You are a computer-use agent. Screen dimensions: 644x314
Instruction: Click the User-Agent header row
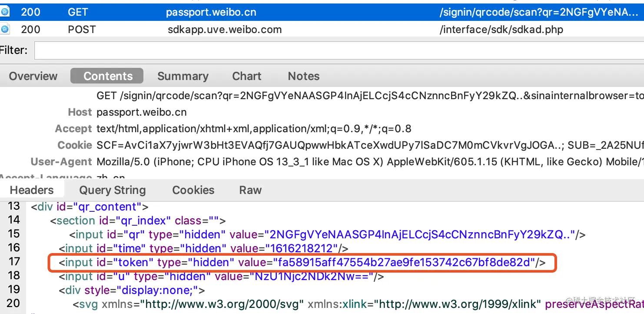[x=304, y=162]
